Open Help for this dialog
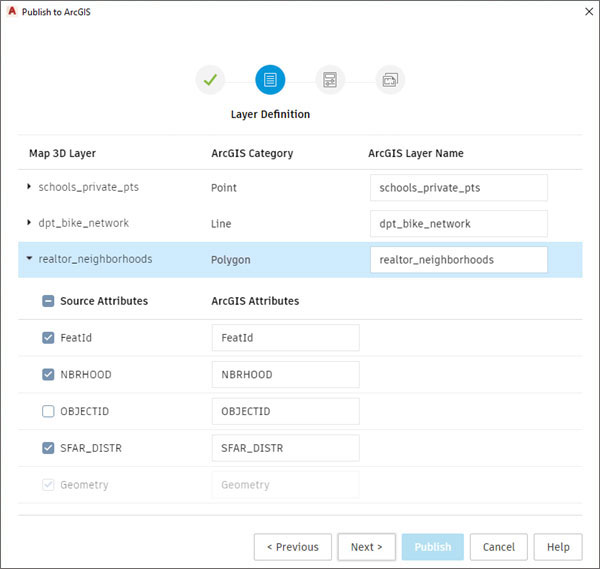This screenshot has width=600, height=569. point(557,547)
